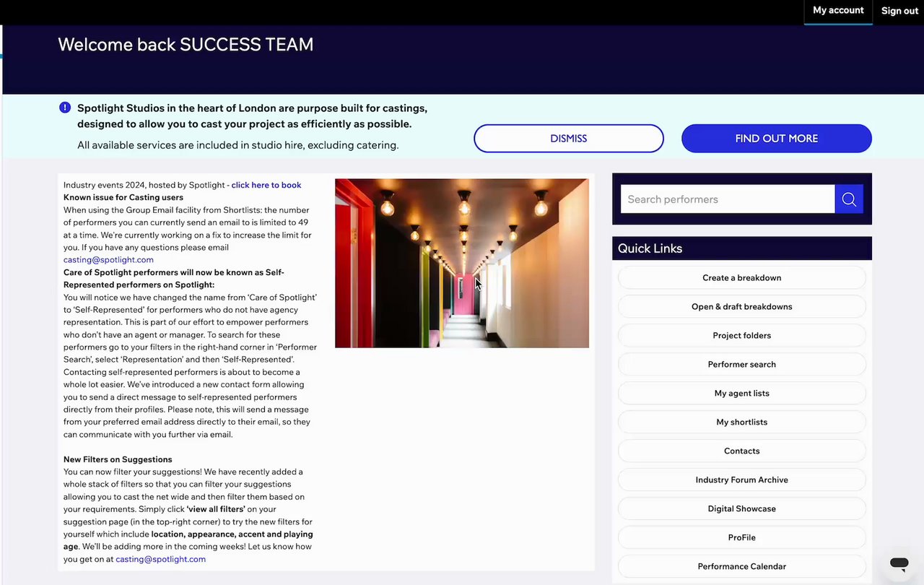Click casting@spotlight.com link under Known issue
The image size is (924, 585).
click(x=108, y=260)
